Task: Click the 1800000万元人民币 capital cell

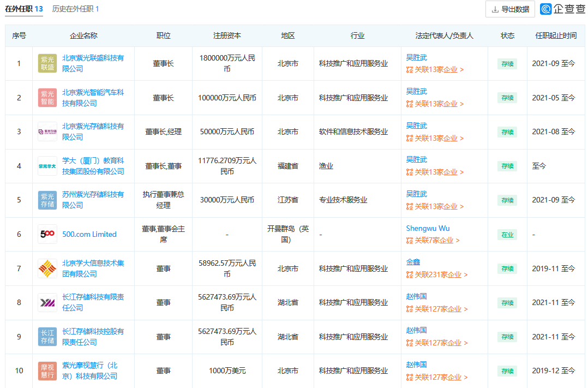Action: pos(227,63)
